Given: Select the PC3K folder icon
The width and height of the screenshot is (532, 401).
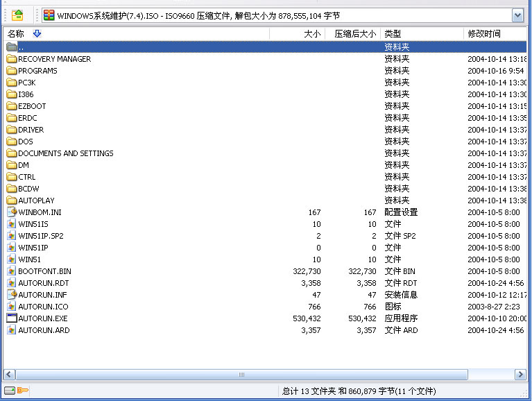Looking at the screenshot, I should point(12,83).
